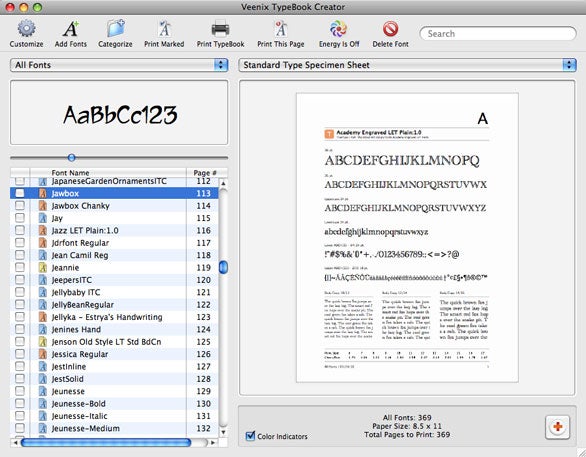Screen dimensions: 586x457
Task: Select the Jeunesse font row
Action: coord(114,391)
